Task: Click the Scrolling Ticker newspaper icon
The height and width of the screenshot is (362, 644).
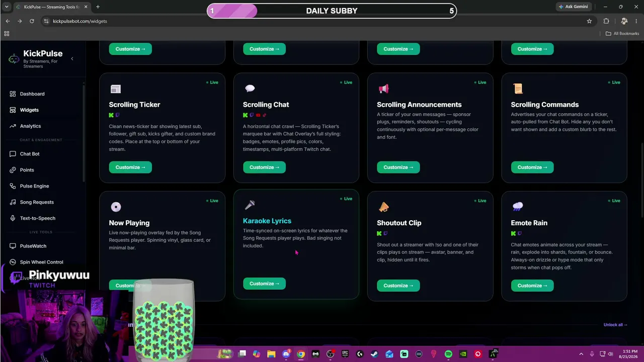Action: click(x=116, y=89)
